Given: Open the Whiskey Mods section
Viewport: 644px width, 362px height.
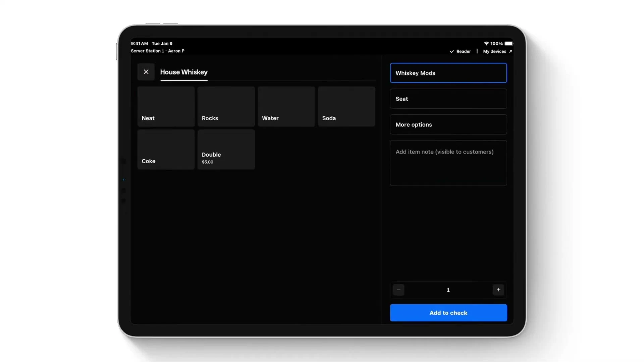Looking at the screenshot, I should pyautogui.click(x=448, y=73).
